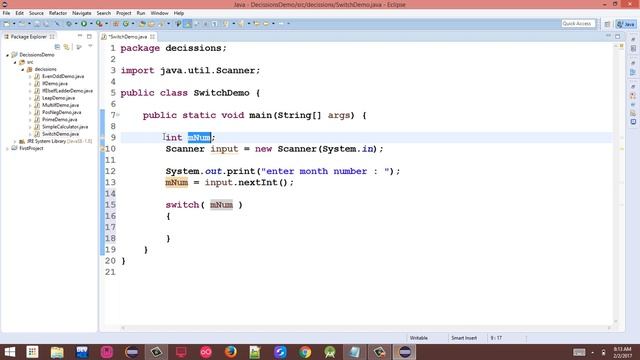Open Windows Start button
Screen dimensions: 640x360
click(x=9, y=352)
